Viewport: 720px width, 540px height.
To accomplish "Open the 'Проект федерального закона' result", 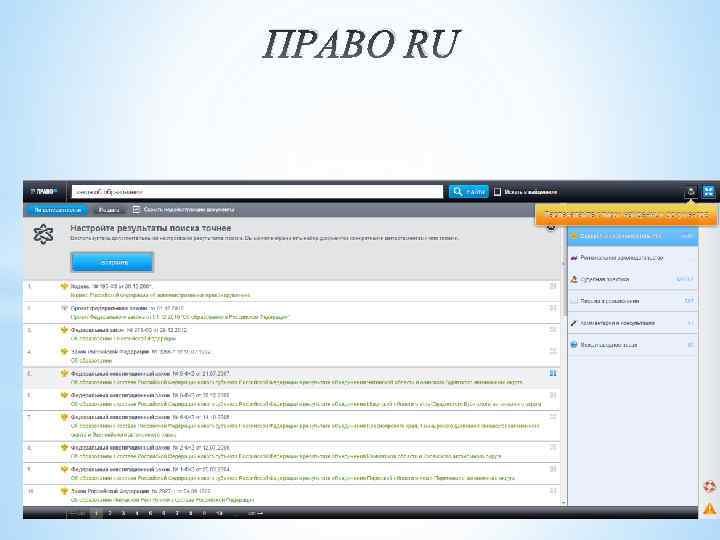I will pyautogui.click(x=127, y=308).
